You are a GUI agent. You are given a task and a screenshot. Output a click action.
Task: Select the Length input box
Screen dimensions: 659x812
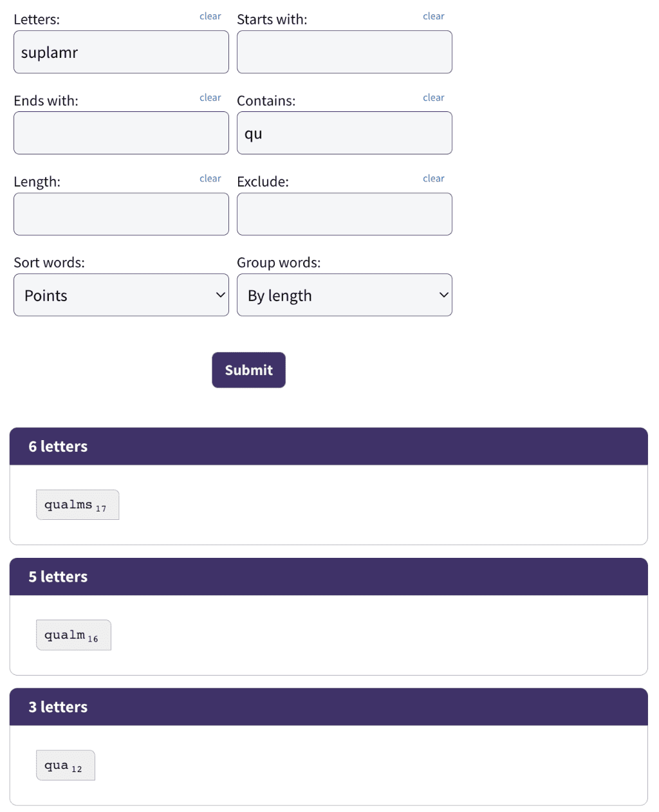(x=121, y=214)
